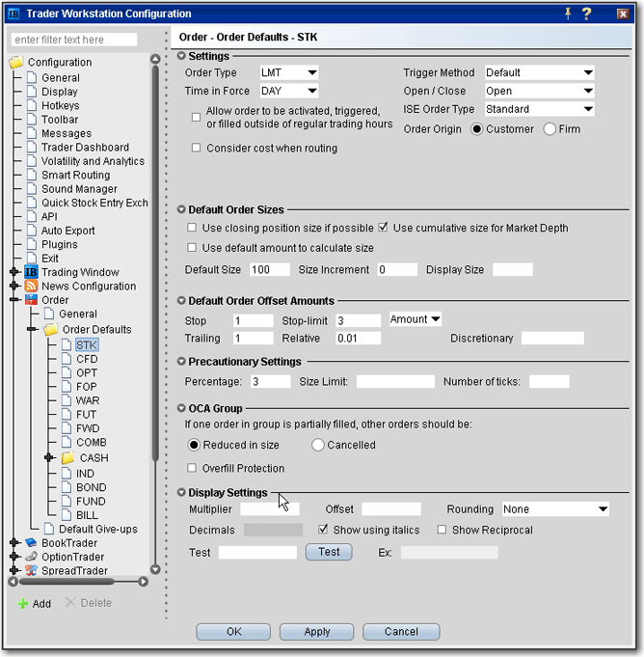The width and height of the screenshot is (644, 657).
Task: Click the tree vertical scrollbar thumb
Action: point(155,262)
